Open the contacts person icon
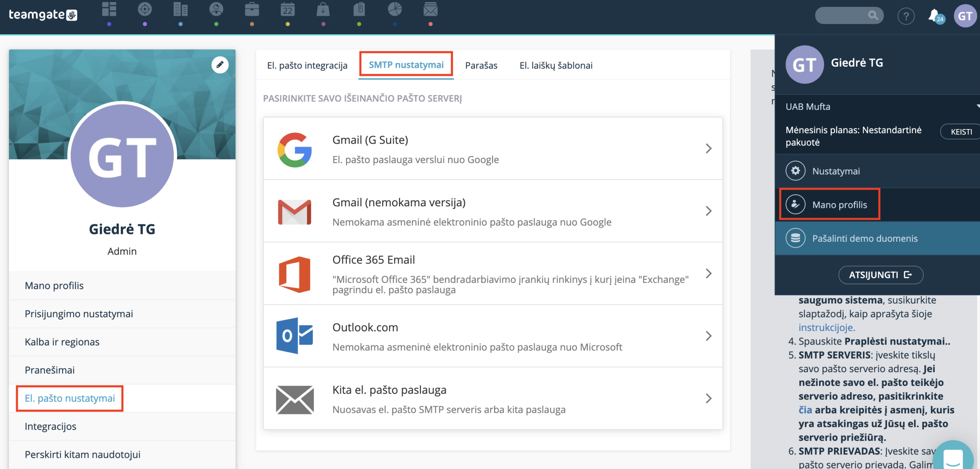This screenshot has width=980, height=469. 216,10
